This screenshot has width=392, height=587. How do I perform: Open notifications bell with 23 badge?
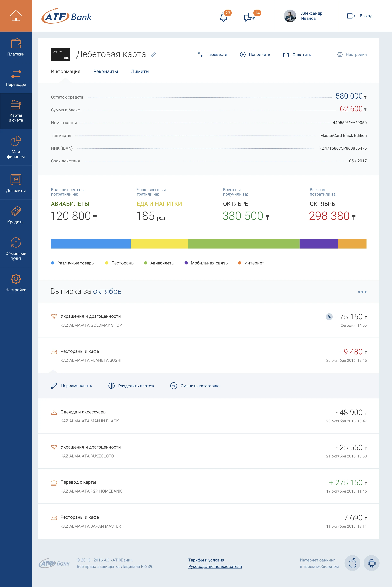[224, 17]
